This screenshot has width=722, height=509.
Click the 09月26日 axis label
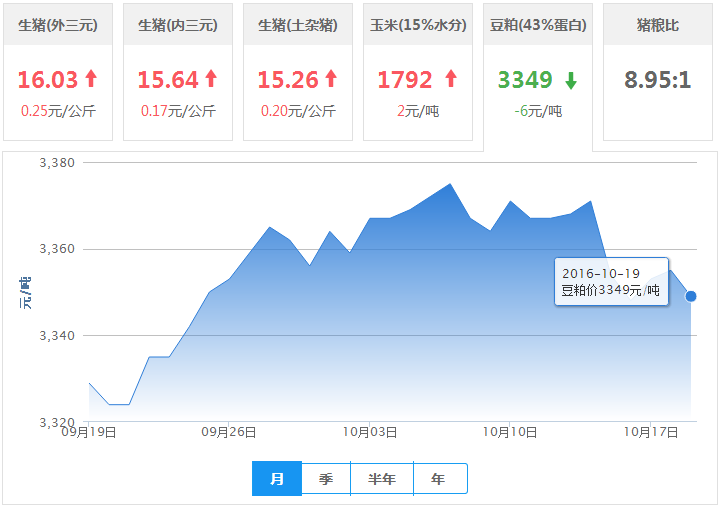tap(229, 432)
